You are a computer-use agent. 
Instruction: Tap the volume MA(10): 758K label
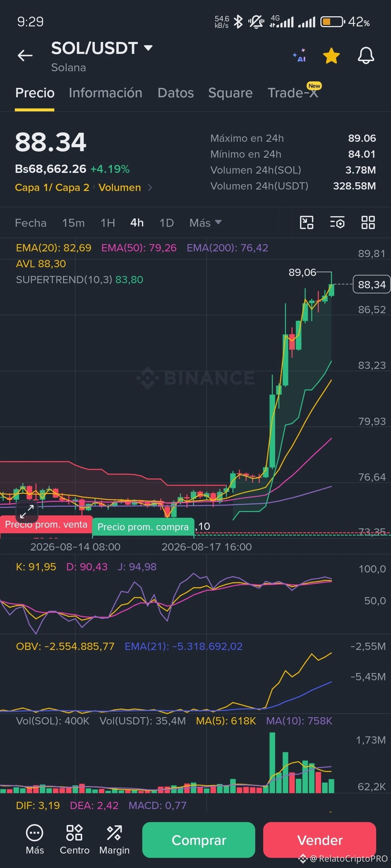pyautogui.click(x=299, y=721)
